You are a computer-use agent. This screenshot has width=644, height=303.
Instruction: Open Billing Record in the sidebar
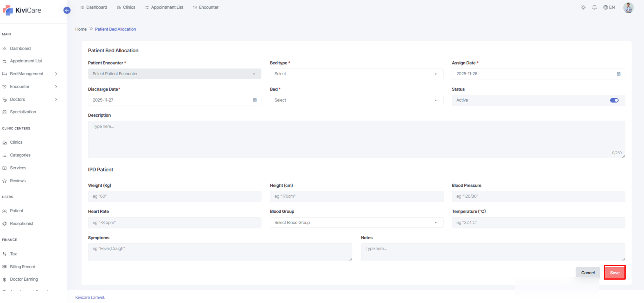[22, 267]
